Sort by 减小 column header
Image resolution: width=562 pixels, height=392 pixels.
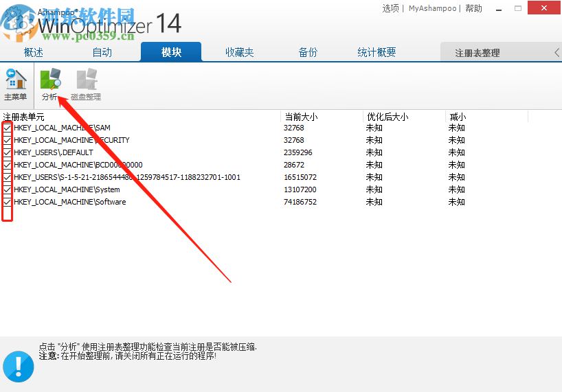(x=458, y=117)
